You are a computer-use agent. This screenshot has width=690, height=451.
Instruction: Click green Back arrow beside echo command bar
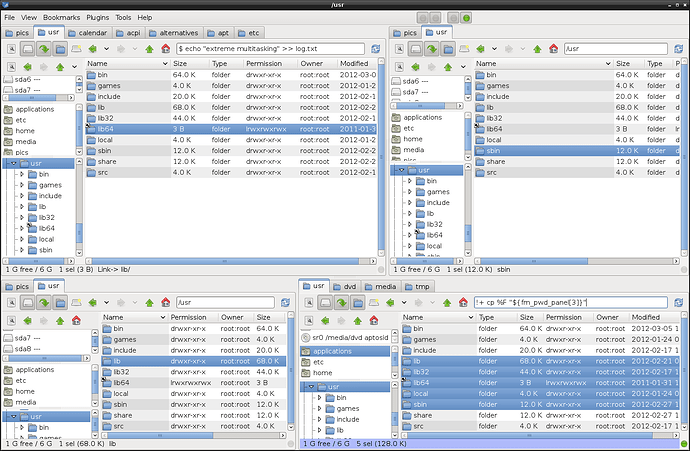[92, 49]
